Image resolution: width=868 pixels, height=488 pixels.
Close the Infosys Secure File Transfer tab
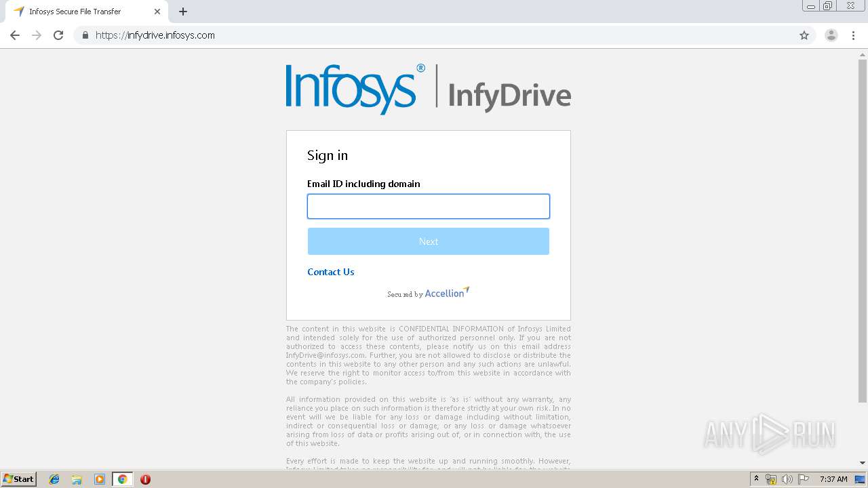click(x=157, y=12)
